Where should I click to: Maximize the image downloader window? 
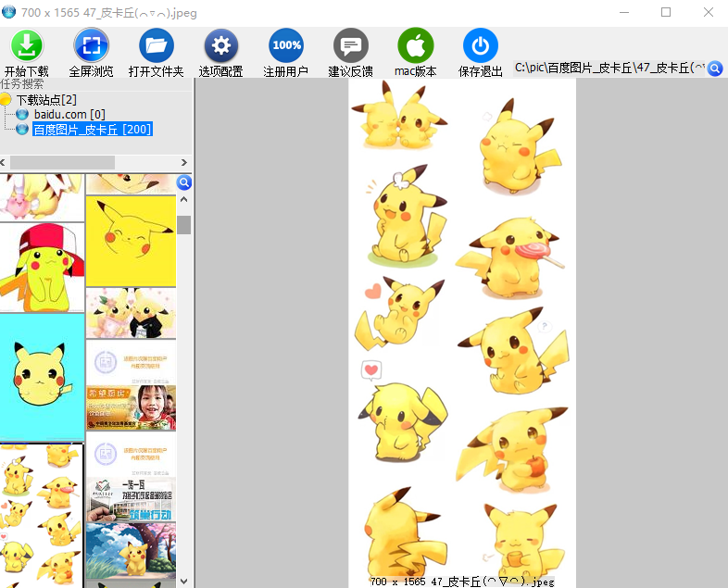coord(666,12)
